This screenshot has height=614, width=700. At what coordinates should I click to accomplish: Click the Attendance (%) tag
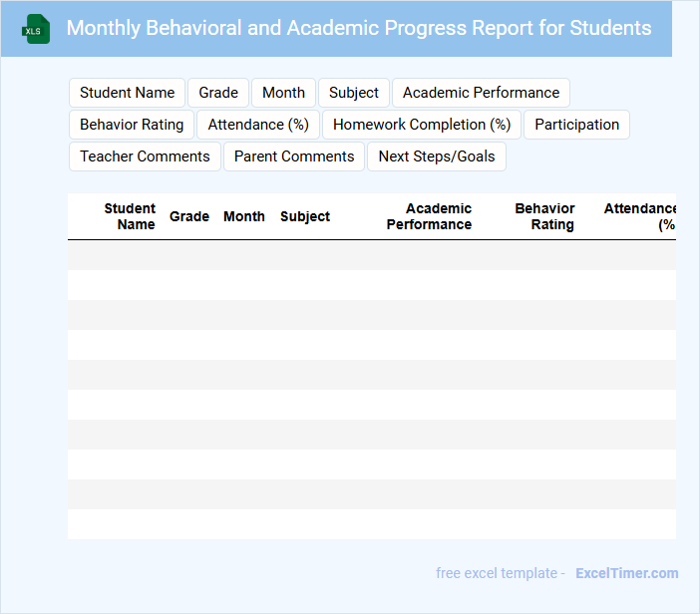258,125
